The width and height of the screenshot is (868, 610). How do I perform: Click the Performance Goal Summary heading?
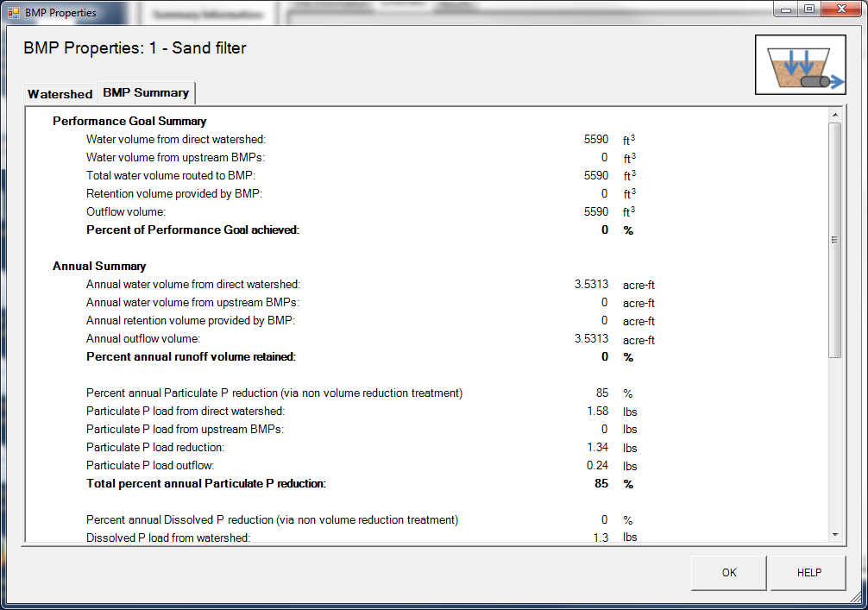point(128,121)
